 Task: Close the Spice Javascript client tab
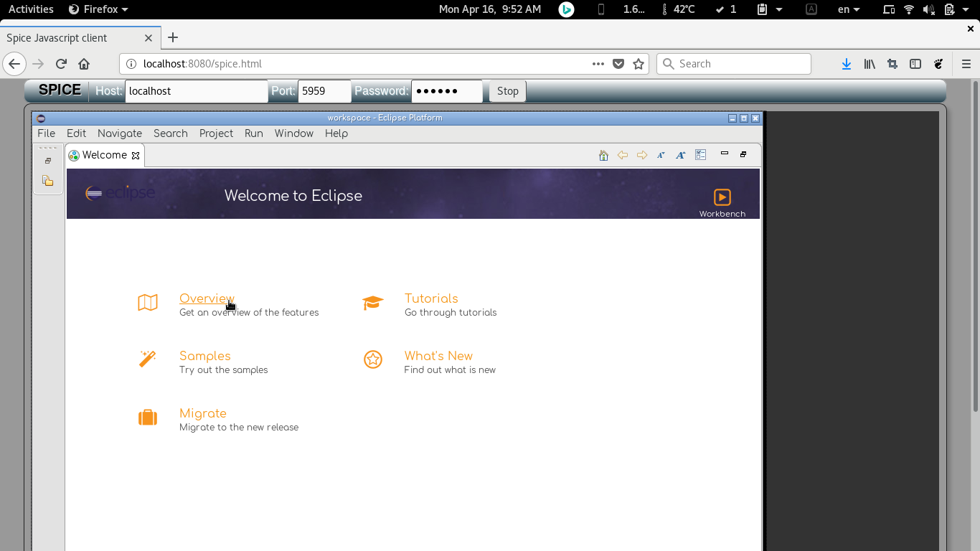(x=149, y=38)
